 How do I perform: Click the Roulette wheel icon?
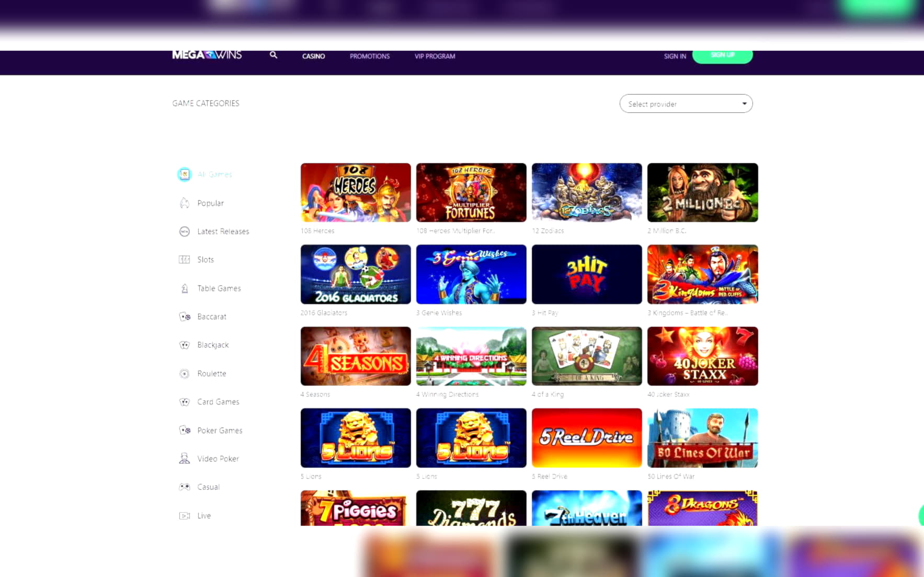click(x=184, y=374)
